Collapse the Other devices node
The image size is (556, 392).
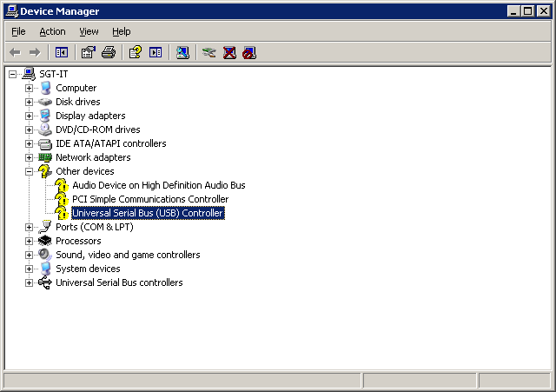coord(29,171)
